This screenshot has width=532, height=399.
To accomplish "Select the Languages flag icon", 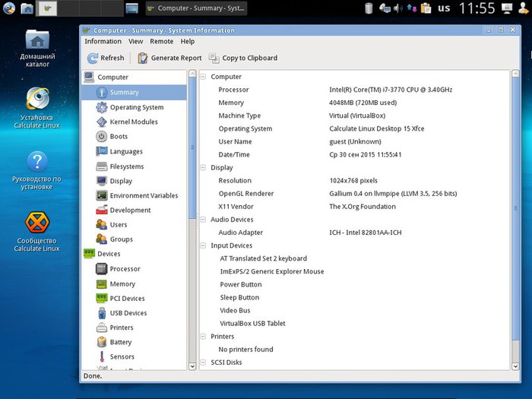I will tap(101, 151).
